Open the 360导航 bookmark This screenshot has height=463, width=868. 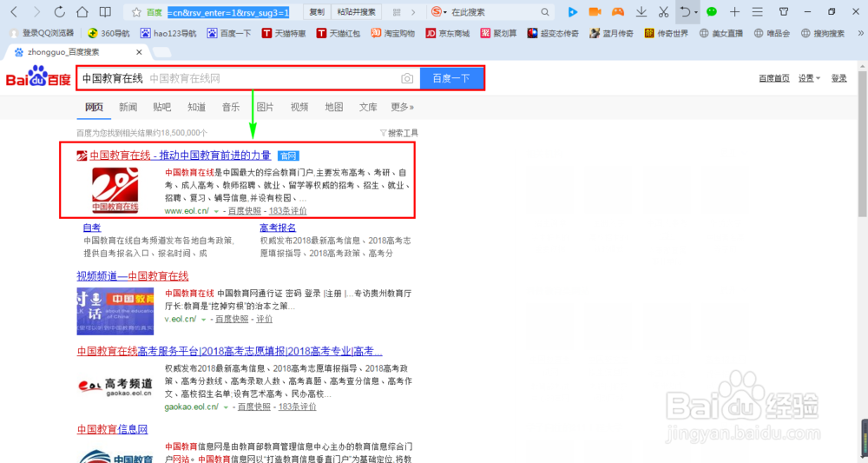(108, 33)
